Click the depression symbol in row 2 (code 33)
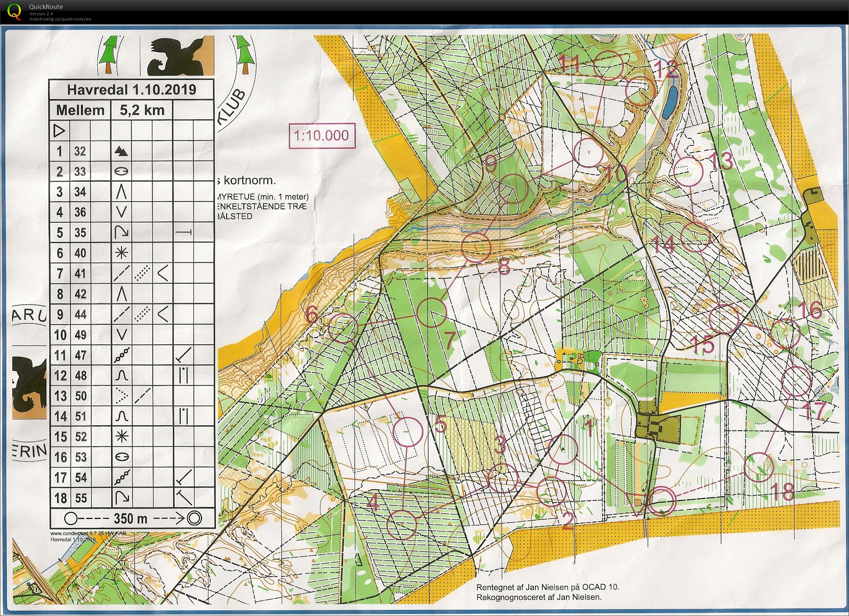Screen dimensions: 849x616 click(121, 171)
